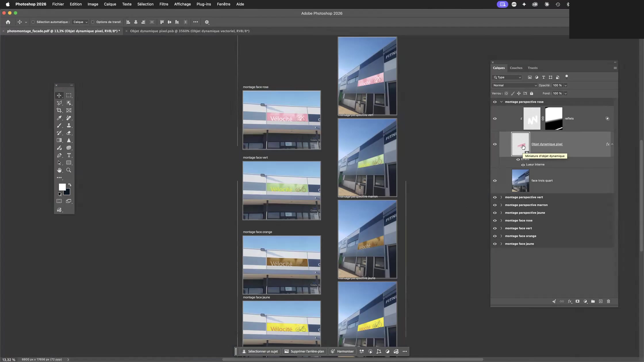Select the Object Selection tool
This screenshot has width=644, height=362.
point(69,103)
